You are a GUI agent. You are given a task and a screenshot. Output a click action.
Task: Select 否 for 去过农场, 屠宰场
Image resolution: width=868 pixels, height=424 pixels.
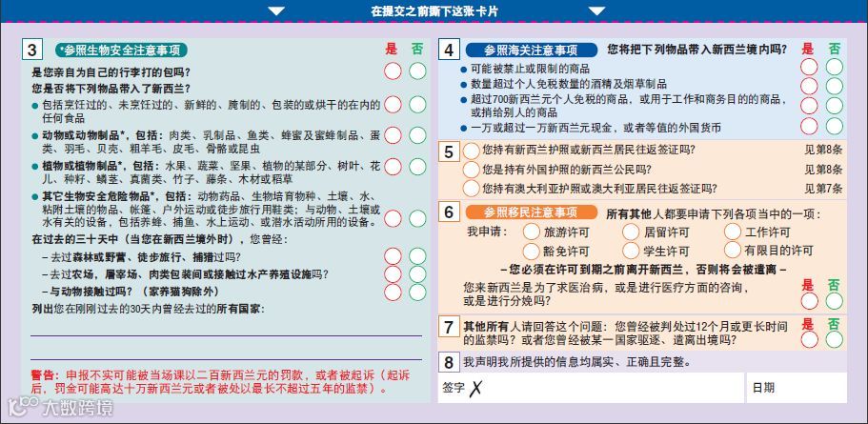pos(418,274)
